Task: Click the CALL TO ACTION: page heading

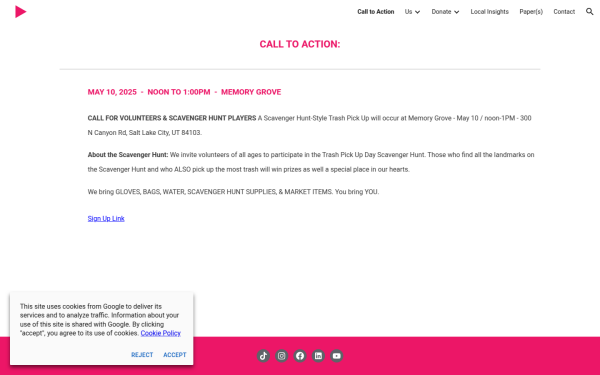Action: pos(300,44)
